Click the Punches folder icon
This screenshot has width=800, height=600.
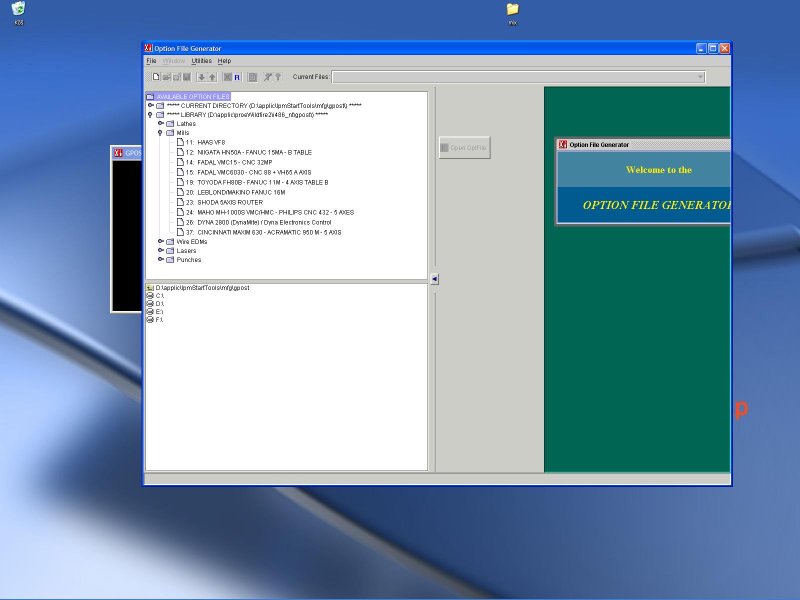pyautogui.click(x=170, y=260)
